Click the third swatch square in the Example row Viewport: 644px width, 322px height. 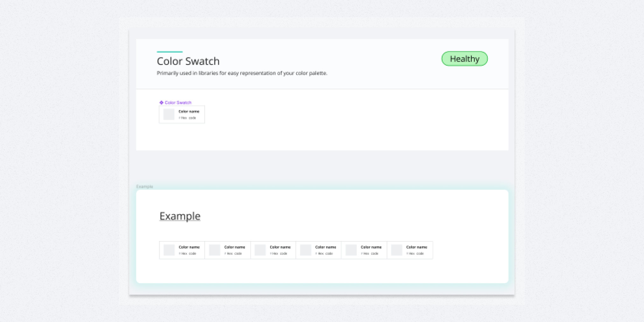coord(260,250)
